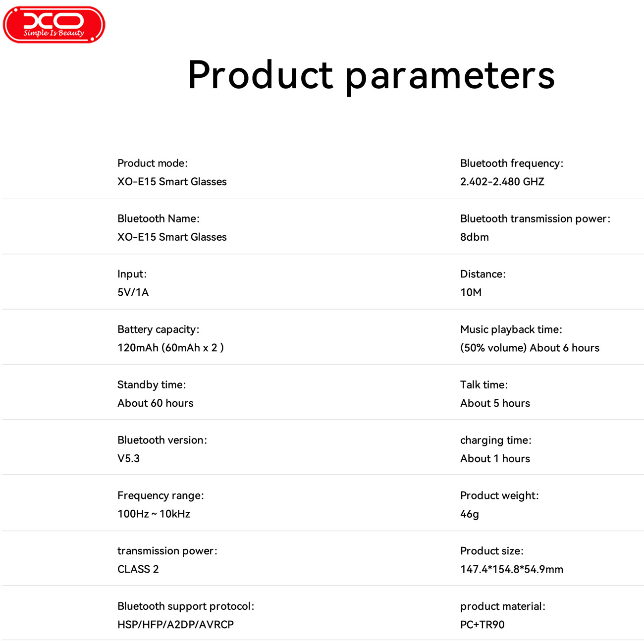
Task: Click the XO-E15 Smart Glasses Bluetooth name value
Action: (172, 237)
